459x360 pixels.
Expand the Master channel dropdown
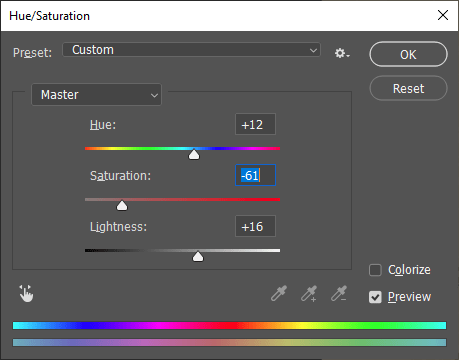[96, 95]
